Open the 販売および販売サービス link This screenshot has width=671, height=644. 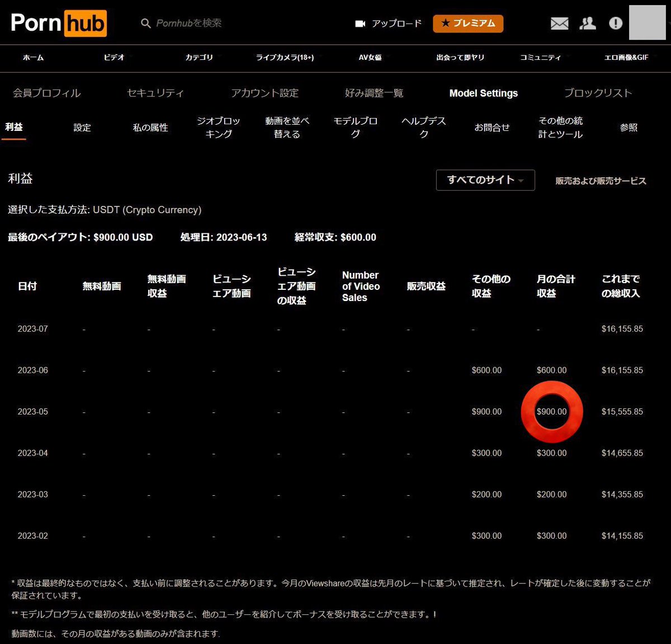pyautogui.click(x=601, y=181)
